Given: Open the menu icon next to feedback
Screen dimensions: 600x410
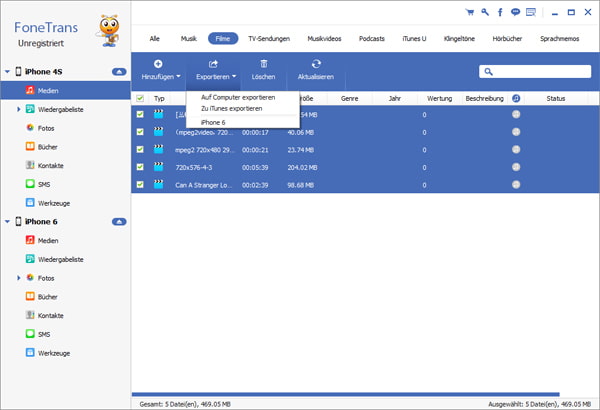Looking at the screenshot, I should pyautogui.click(x=531, y=12).
